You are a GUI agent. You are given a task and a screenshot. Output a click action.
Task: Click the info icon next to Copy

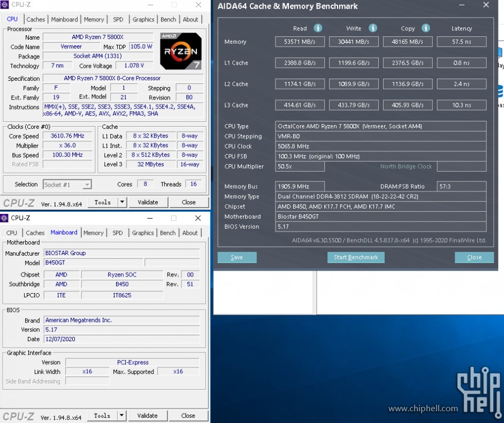pyautogui.click(x=426, y=28)
